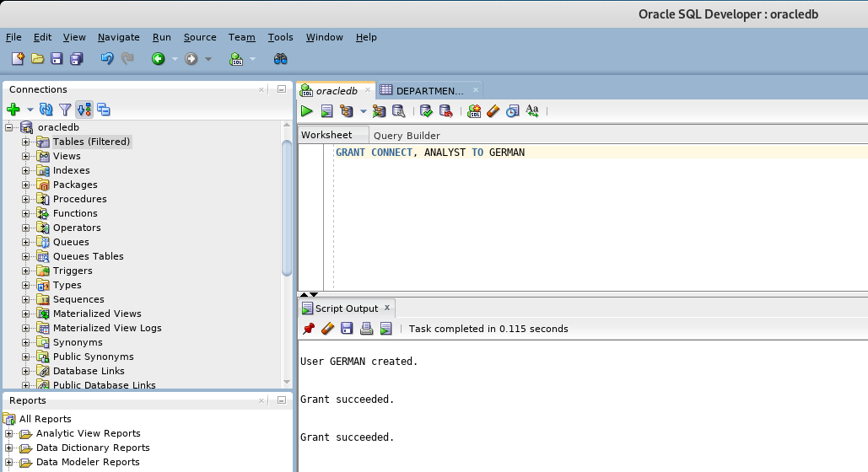Open New Connection dropdown arrow
Viewport: 868px width, 472px height.
click(30, 110)
